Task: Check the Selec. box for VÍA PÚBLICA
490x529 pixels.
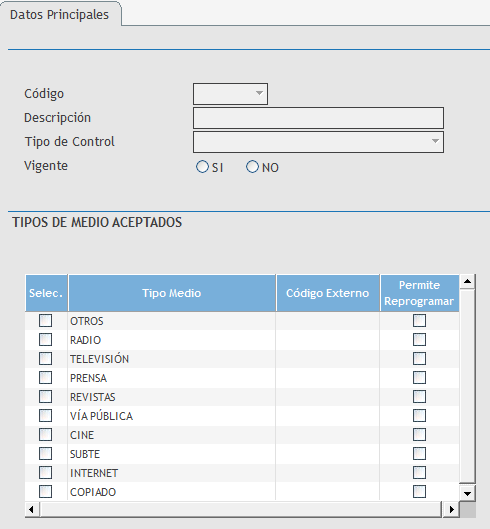Action: click(45, 416)
